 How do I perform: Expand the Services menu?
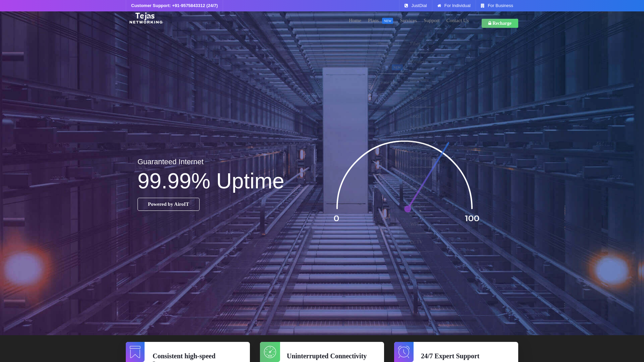click(408, 20)
